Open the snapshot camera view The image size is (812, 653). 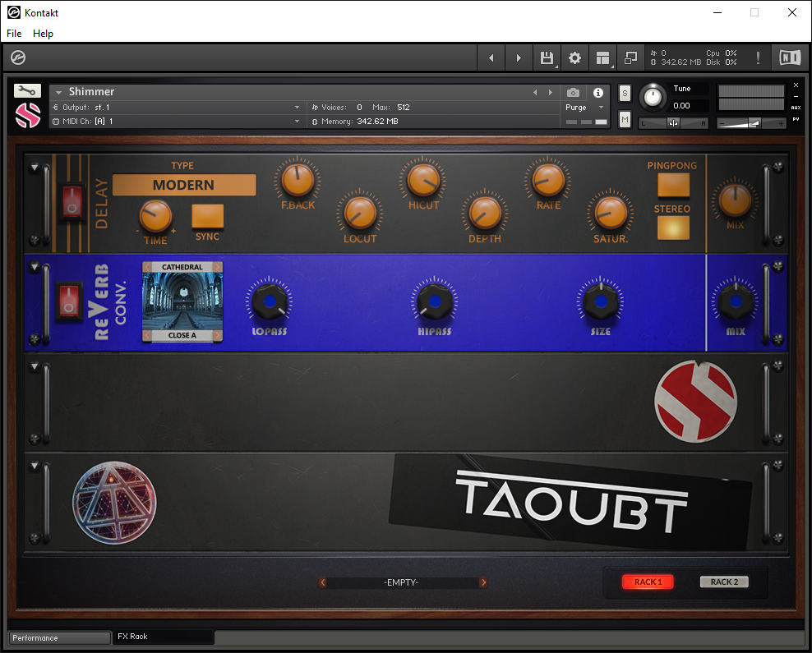[573, 93]
